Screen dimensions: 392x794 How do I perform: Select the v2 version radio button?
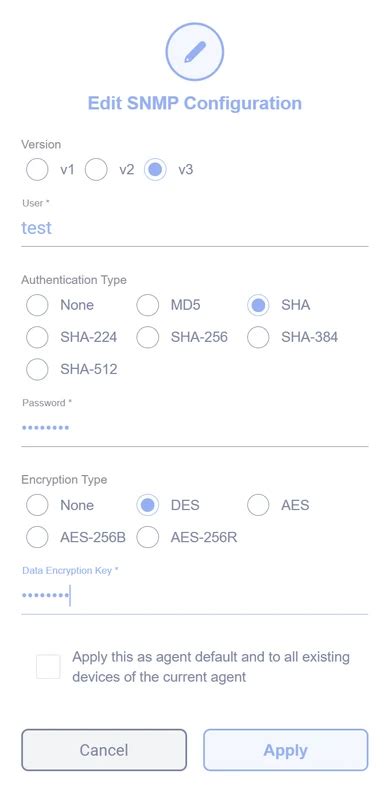point(96,170)
